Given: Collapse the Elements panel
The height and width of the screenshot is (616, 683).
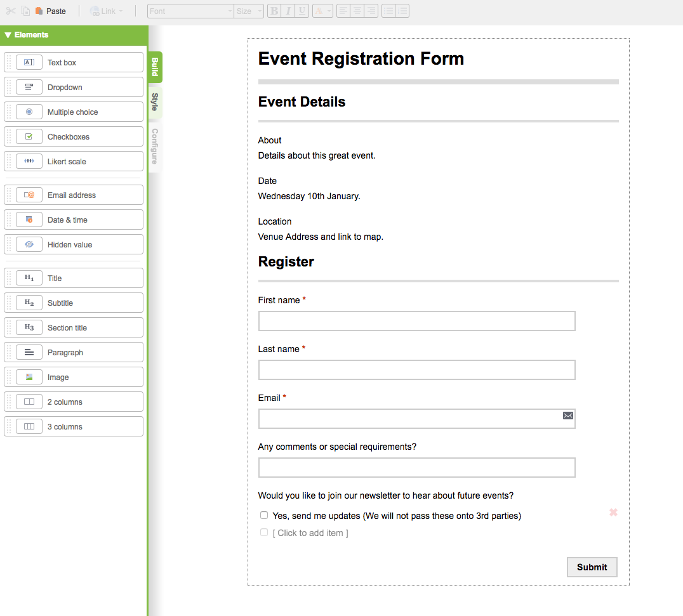Looking at the screenshot, I should click(x=8, y=36).
